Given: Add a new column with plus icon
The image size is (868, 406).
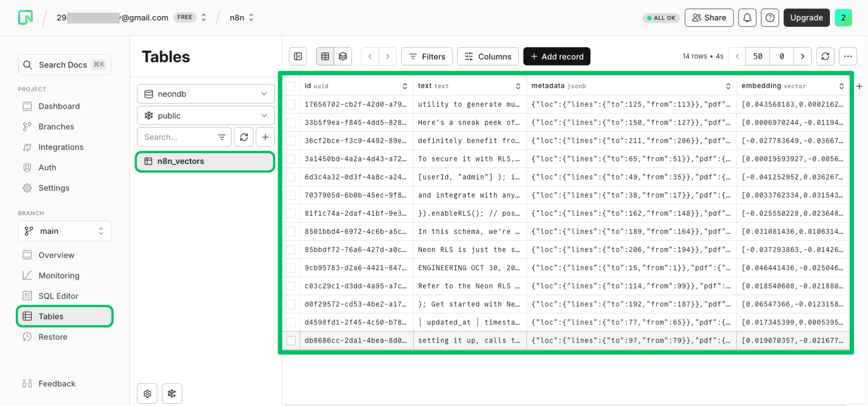Looking at the screenshot, I should tap(859, 86).
